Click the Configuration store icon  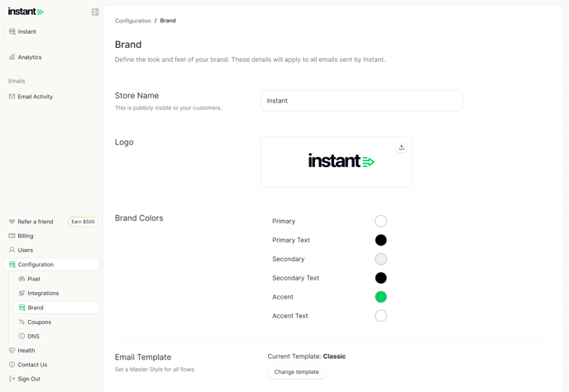12,265
